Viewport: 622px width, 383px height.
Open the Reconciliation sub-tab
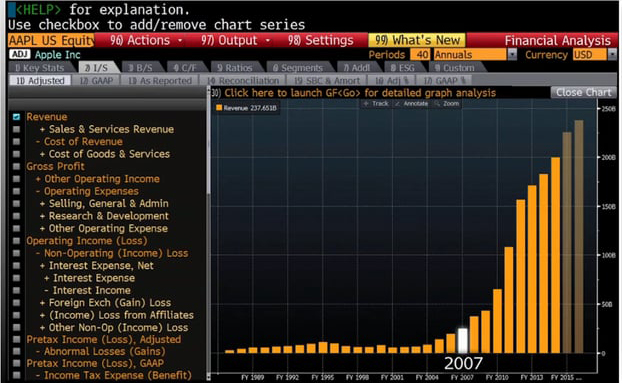coord(243,80)
